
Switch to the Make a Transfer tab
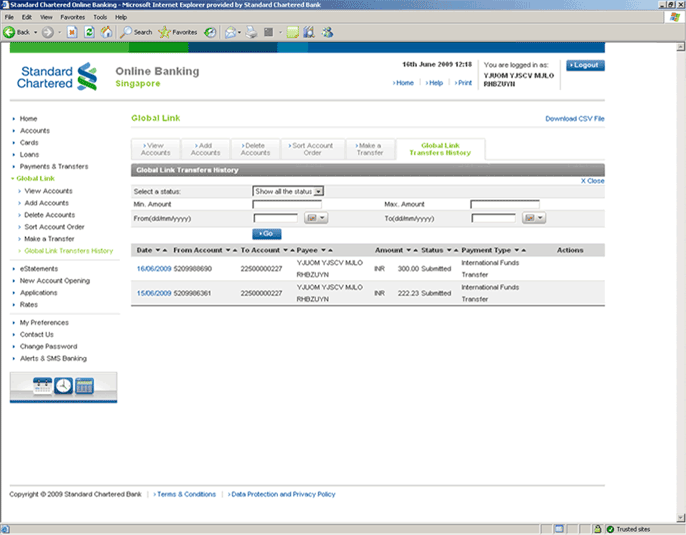(370, 149)
